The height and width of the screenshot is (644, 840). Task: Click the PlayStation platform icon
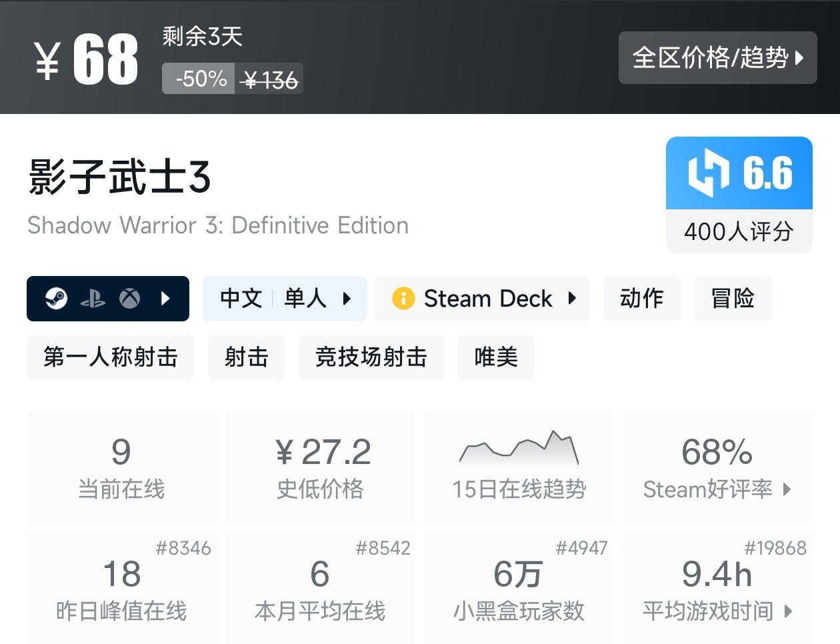(x=93, y=299)
